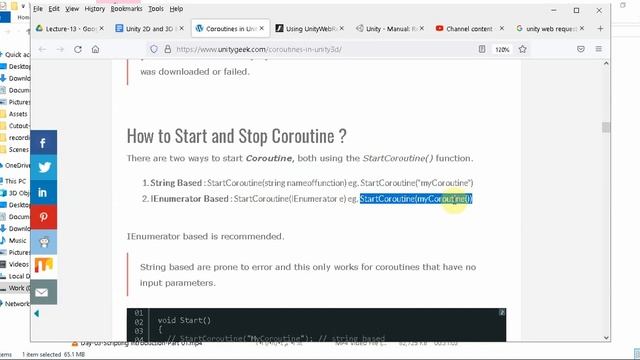Viewport: 640px width, 360px height.
Task: Open the View menu
Action: click(72, 9)
